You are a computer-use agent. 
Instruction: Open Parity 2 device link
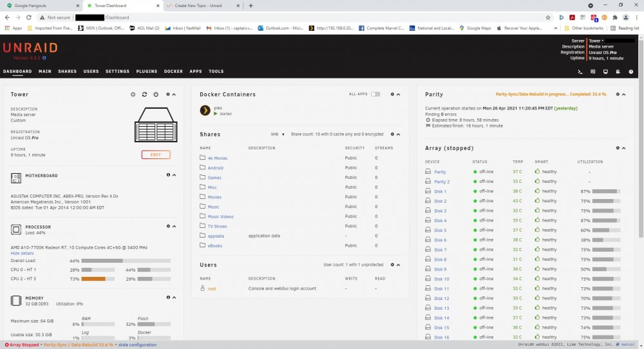coord(442,182)
